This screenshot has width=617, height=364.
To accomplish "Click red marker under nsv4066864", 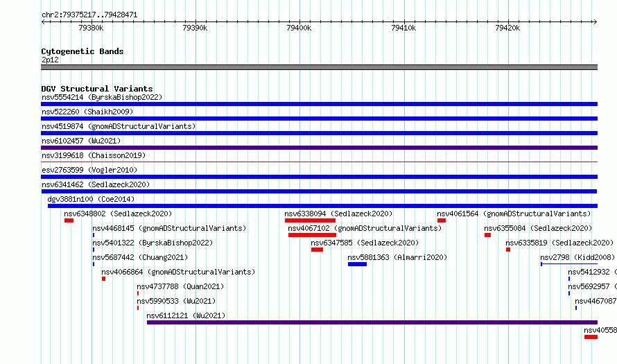I will 103,279.
